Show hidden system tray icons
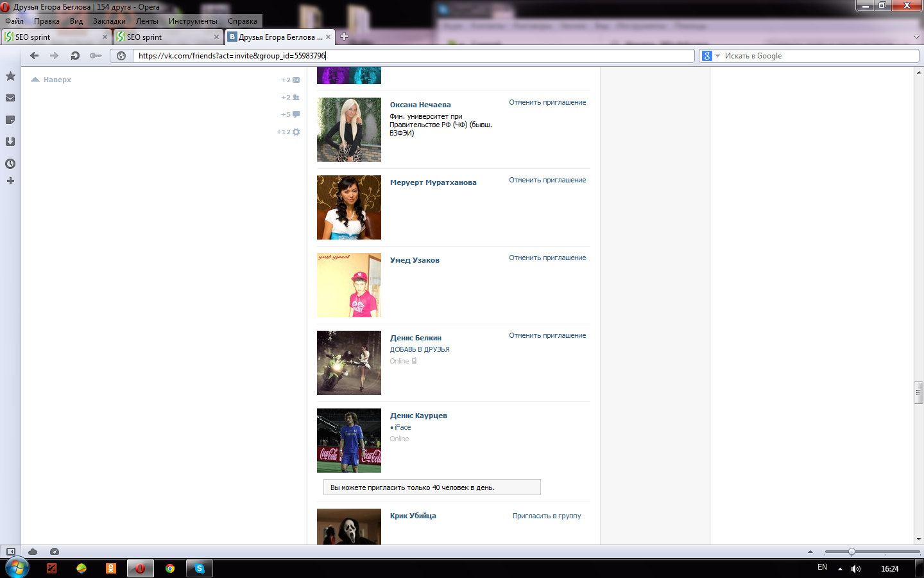Image resolution: width=924 pixels, height=578 pixels. click(x=840, y=569)
